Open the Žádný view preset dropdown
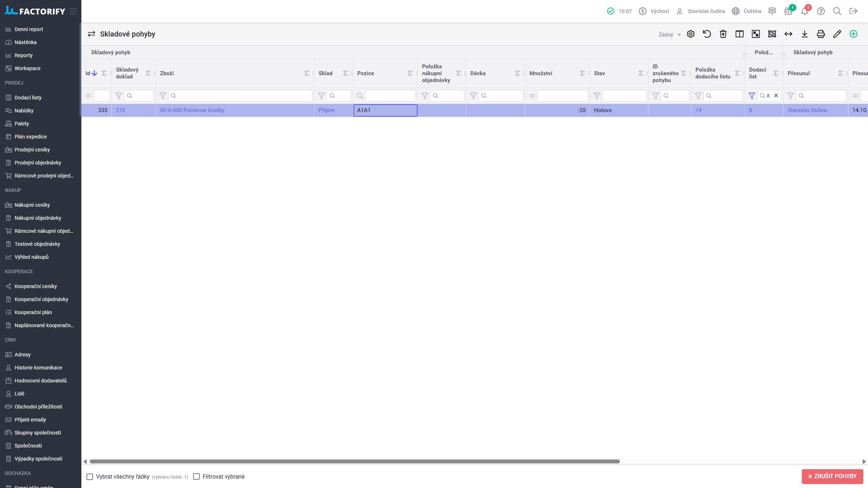 coord(669,35)
